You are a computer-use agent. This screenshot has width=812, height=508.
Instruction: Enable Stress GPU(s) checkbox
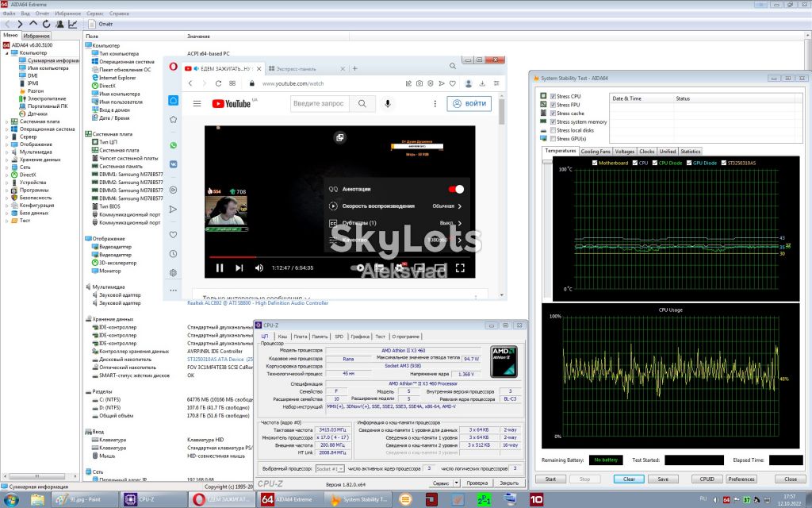(x=553, y=138)
